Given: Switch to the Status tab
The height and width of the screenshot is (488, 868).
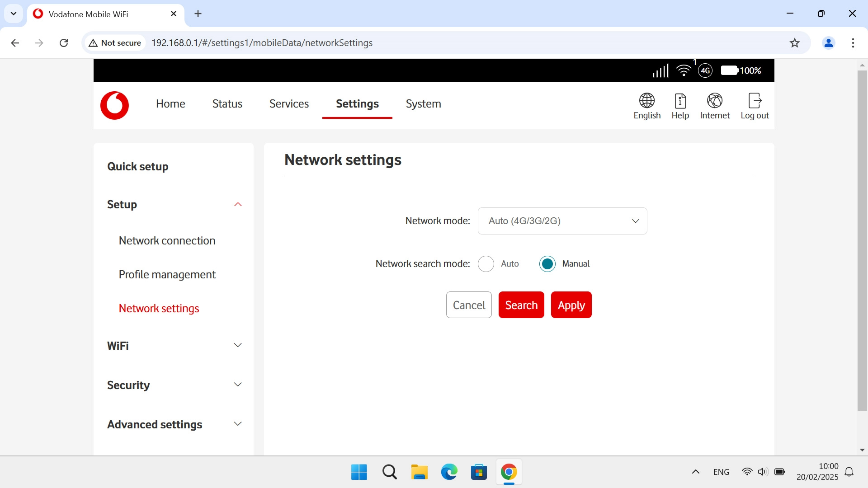Looking at the screenshot, I should 227,104.
